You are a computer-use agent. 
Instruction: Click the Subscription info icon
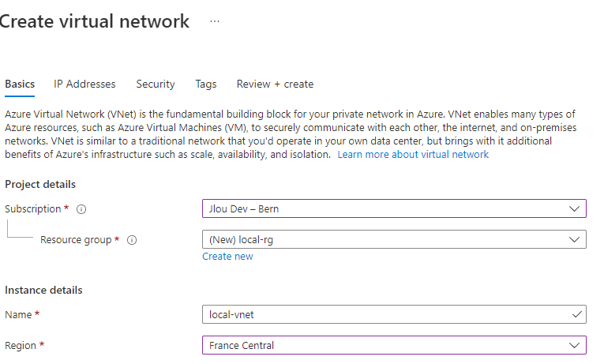coord(81,209)
